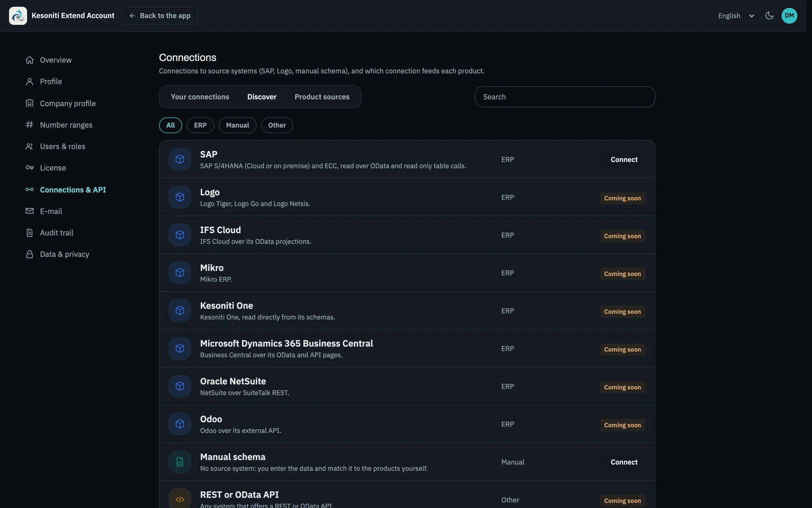Select the All filter chip
This screenshot has height=508, width=812.
click(x=171, y=125)
